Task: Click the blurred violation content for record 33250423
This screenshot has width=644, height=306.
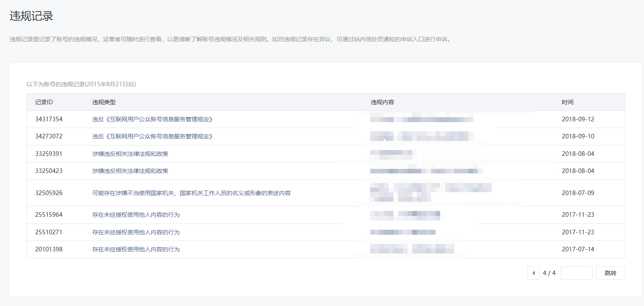Action: 426,171
